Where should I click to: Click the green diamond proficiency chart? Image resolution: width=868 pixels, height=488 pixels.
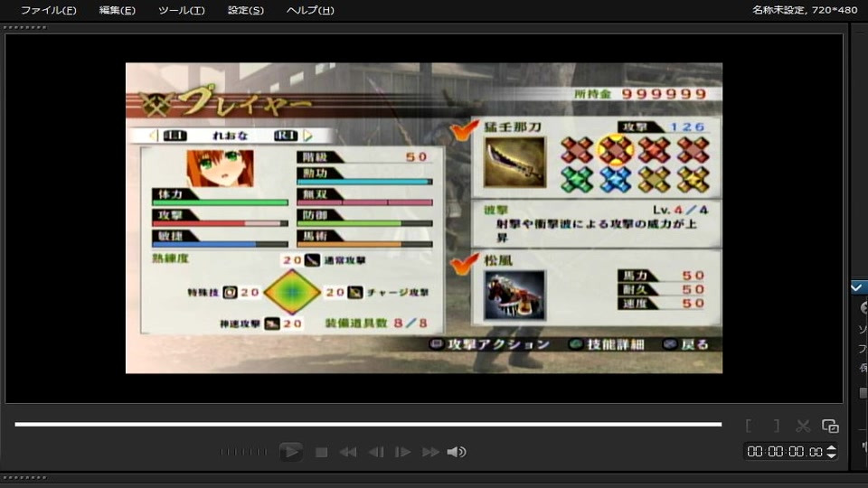[292, 292]
